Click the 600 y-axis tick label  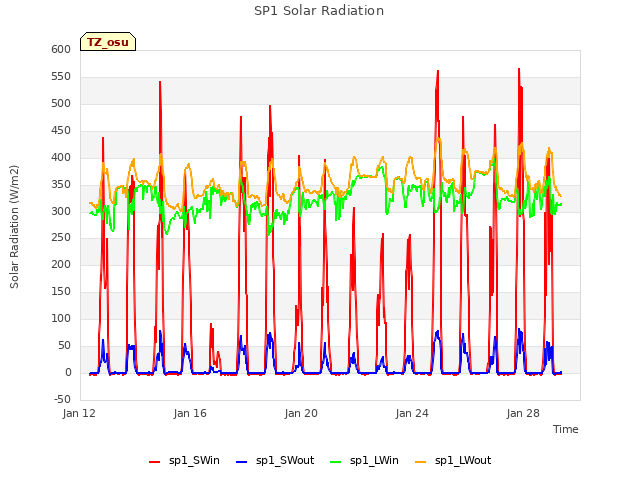pyautogui.click(x=61, y=49)
